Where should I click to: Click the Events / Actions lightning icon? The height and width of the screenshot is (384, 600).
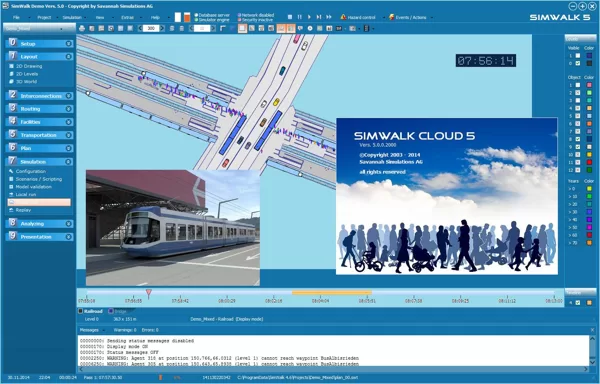point(391,17)
